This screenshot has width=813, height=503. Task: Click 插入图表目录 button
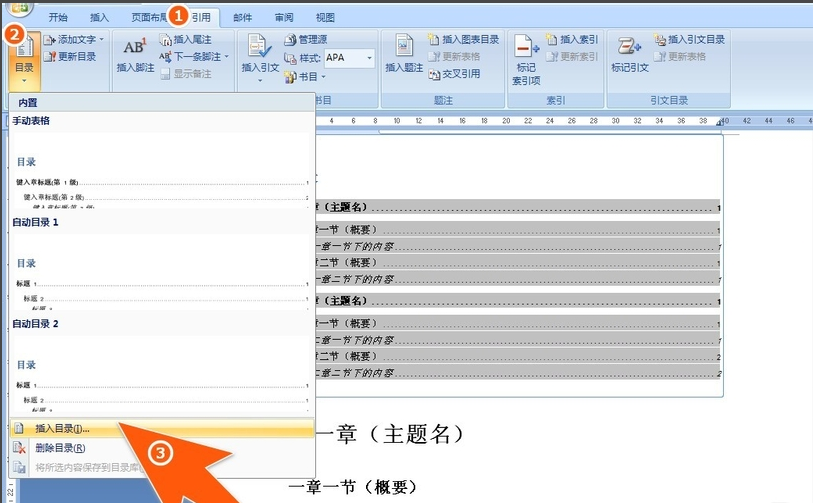(x=464, y=39)
